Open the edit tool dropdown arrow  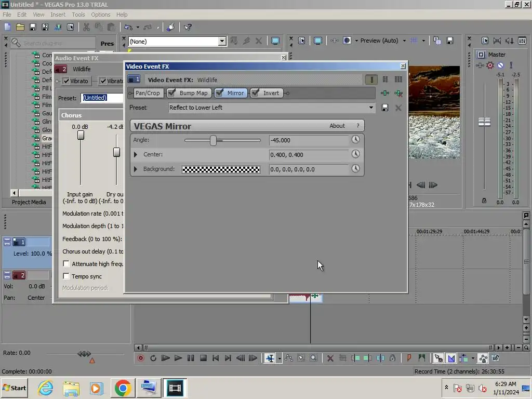(x=279, y=358)
